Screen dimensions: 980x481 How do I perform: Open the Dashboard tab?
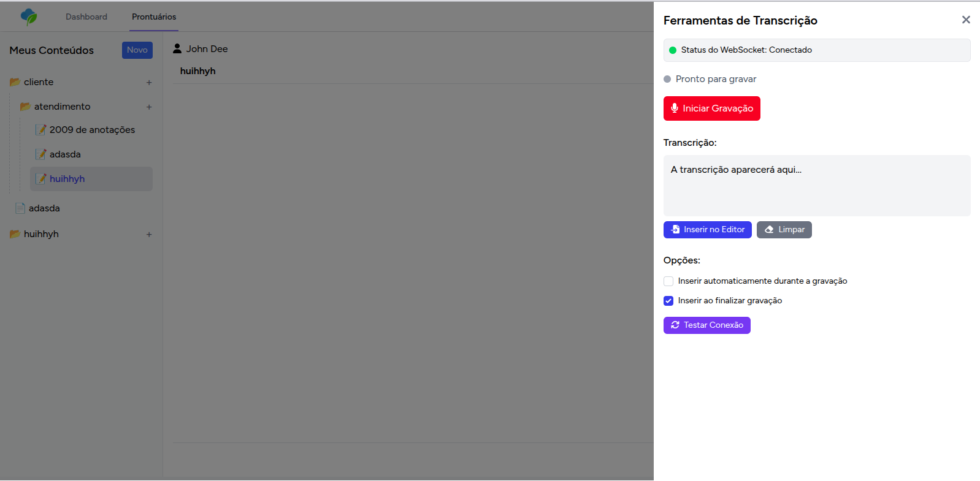[x=86, y=17]
